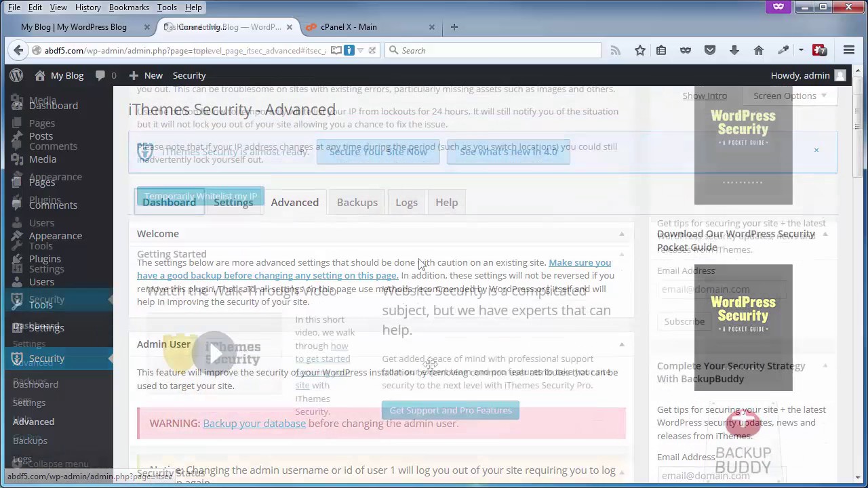Open dropdown arrow beside the eyedropper icon
The image size is (868, 488).
click(x=800, y=50)
